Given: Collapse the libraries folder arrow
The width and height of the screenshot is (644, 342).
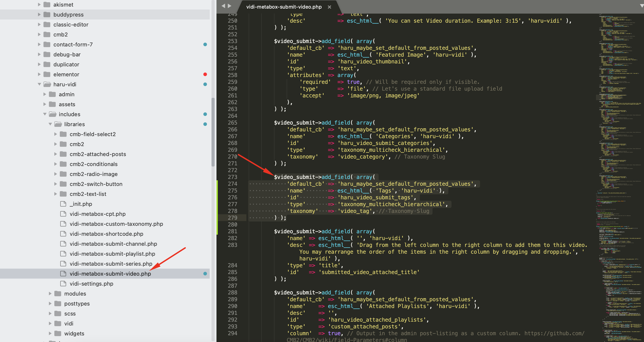Looking at the screenshot, I should 50,124.
